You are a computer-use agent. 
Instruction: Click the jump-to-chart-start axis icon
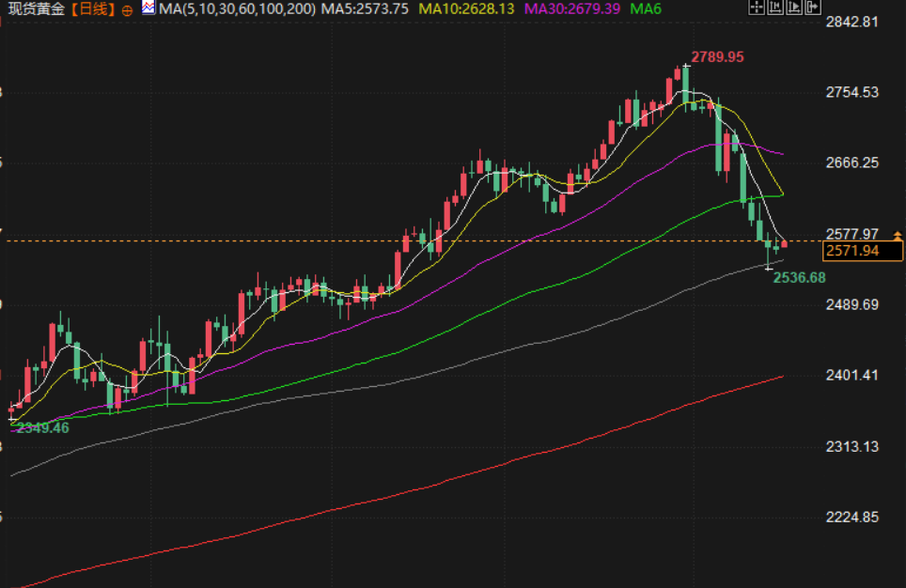click(775, 7)
